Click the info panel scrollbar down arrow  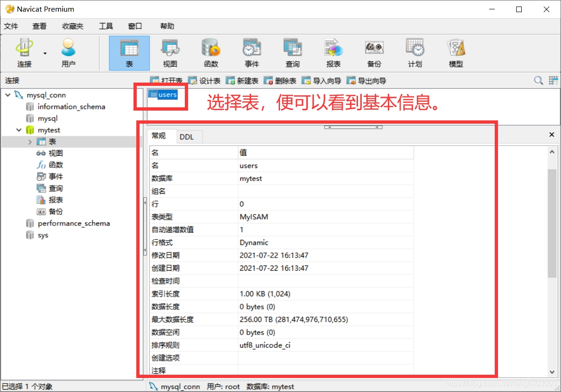tap(552, 372)
